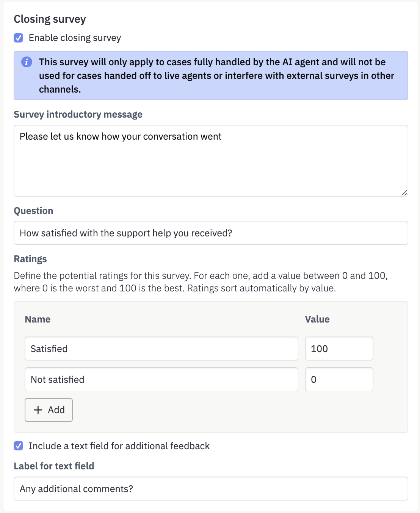Image resolution: width=420 pixels, height=513 pixels.
Task: Click the Survey introductory message textarea
Action: tap(211, 161)
